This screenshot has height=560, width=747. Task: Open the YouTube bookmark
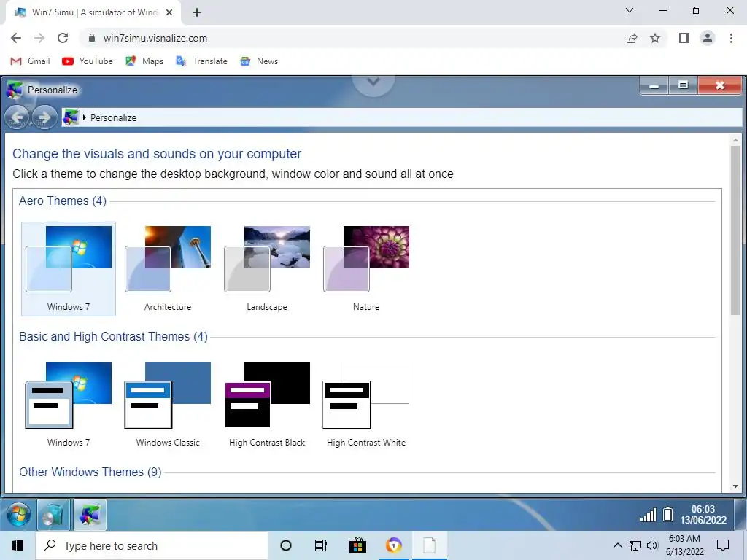(x=88, y=61)
